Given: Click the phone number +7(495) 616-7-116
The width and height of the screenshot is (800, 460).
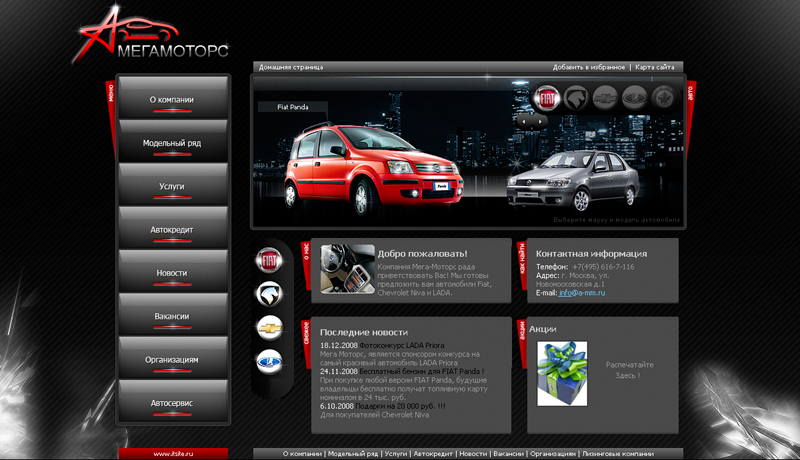Looking at the screenshot, I should 603,267.
